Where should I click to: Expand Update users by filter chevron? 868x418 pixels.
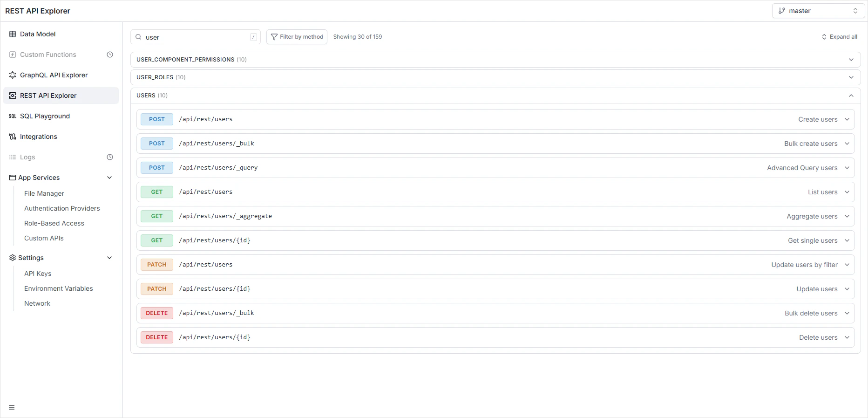pos(847,265)
